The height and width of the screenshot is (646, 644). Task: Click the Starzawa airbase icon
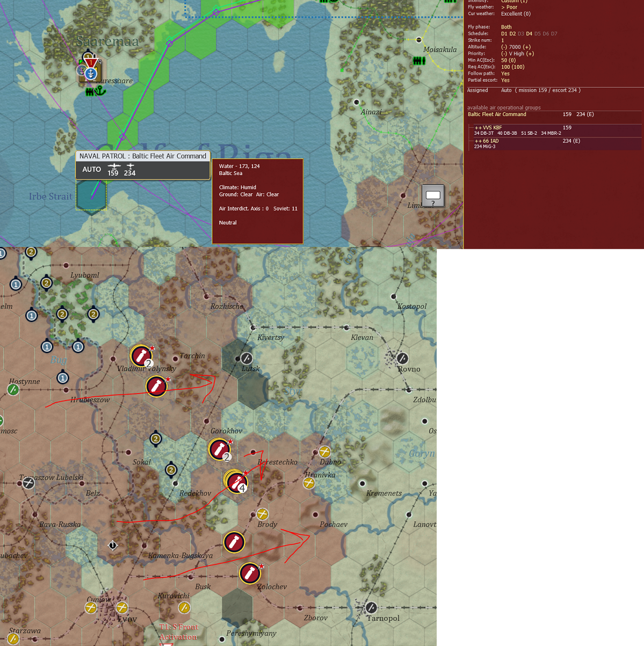(13, 638)
